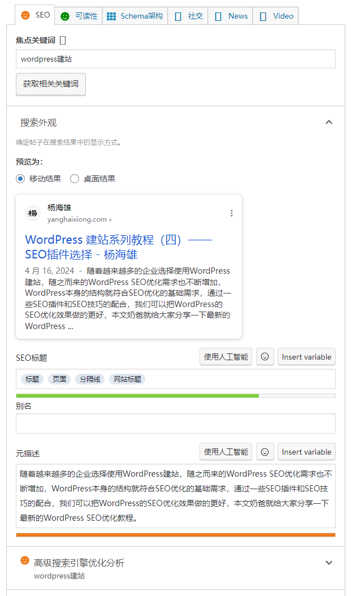
Task: Switch to the 可读性 tab
Action: pos(79,16)
